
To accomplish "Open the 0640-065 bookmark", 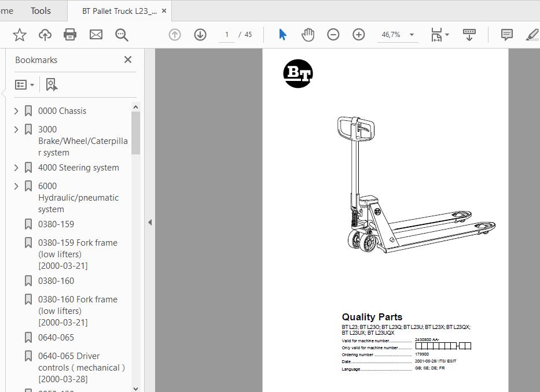I will coord(56,337).
